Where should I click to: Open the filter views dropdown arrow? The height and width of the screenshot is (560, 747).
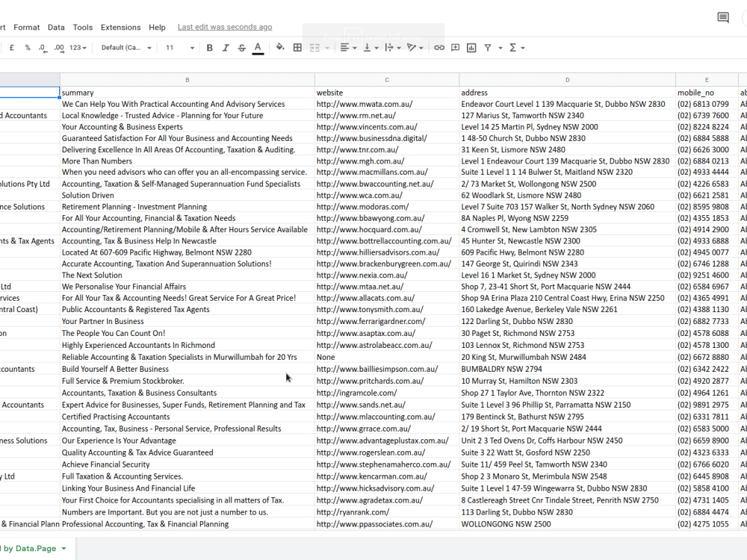[x=500, y=48]
